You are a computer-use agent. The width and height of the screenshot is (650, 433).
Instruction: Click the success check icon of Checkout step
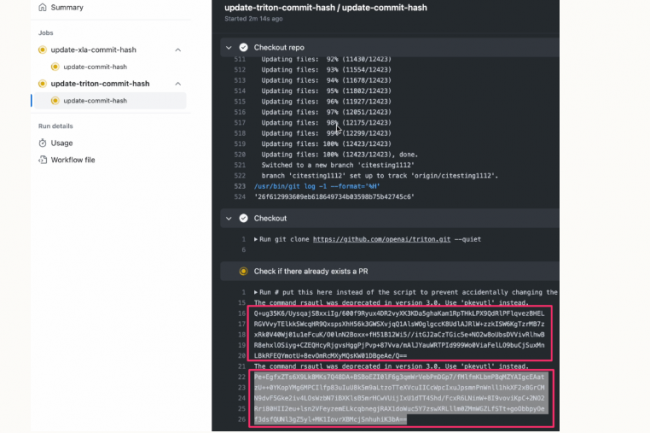coord(242,218)
